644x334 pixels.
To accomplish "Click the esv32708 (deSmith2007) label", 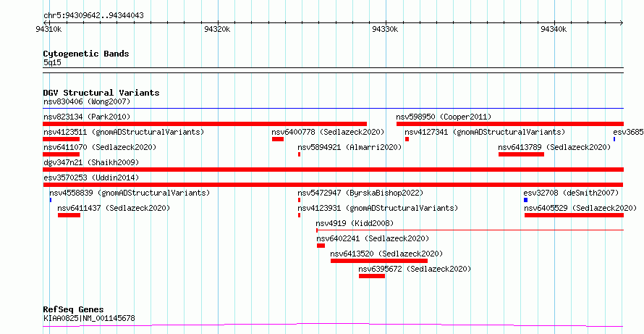I will (571, 193).
